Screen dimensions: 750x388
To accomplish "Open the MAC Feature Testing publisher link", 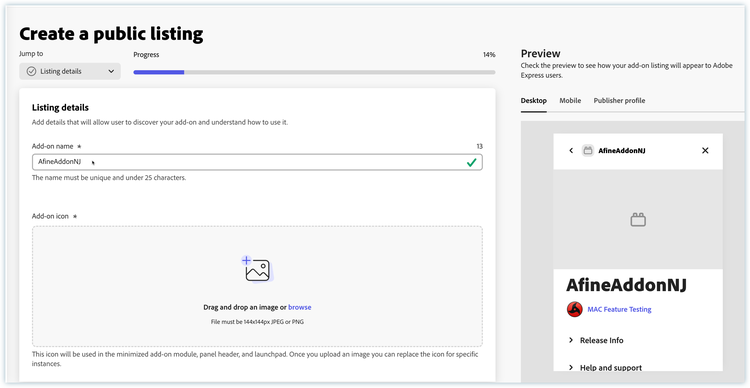I will pos(619,310).
